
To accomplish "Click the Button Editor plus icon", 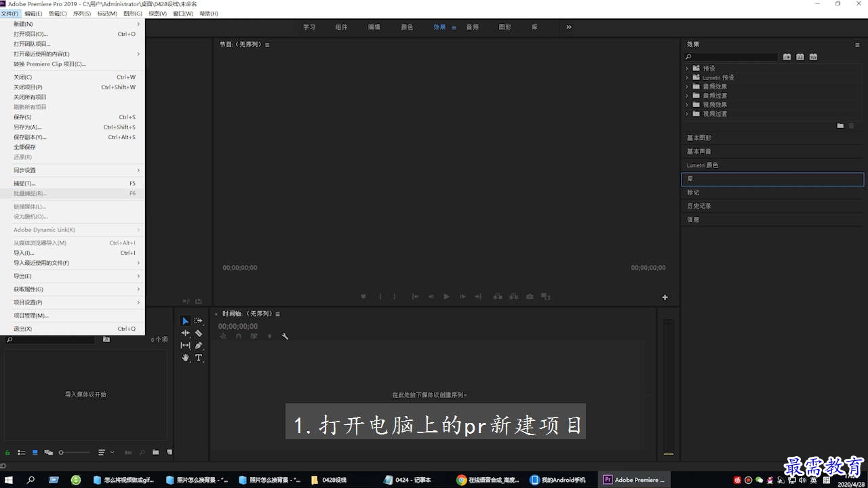I will pyautogui.click(x=665, y=297).
